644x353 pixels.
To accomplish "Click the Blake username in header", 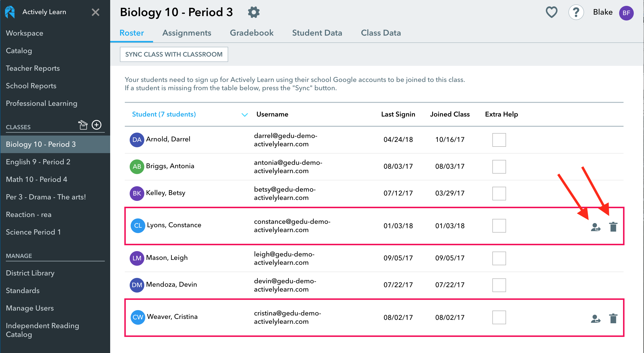I will (603, 12).
